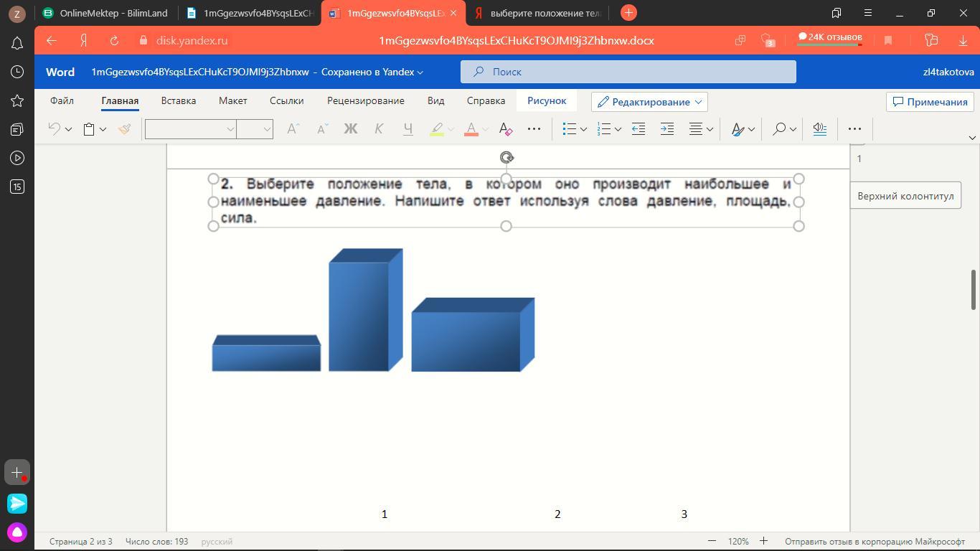The image size is (980, 551).
Task: Apply text highlight color
Action: point(436,129)
